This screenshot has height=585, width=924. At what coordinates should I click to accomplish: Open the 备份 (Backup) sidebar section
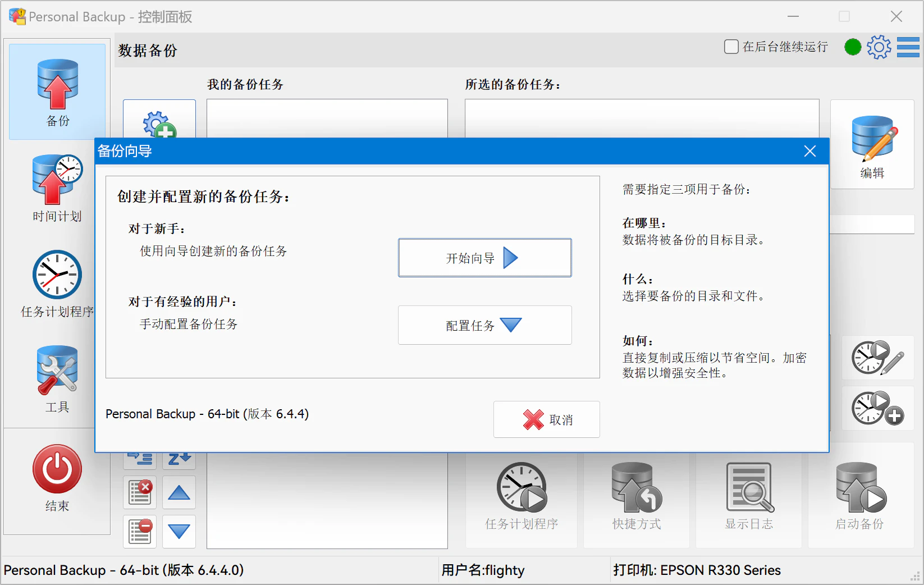(57, 92)
